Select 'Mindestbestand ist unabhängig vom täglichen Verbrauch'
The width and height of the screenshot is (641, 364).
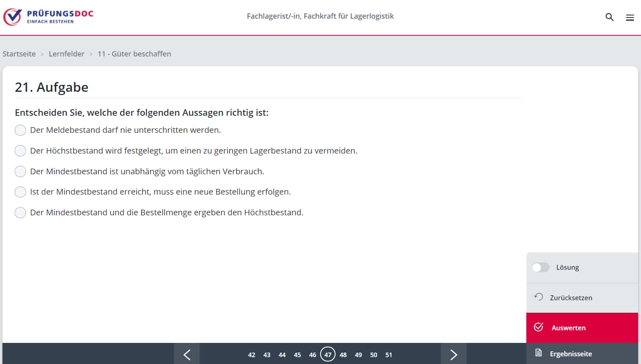click(20, 171)
